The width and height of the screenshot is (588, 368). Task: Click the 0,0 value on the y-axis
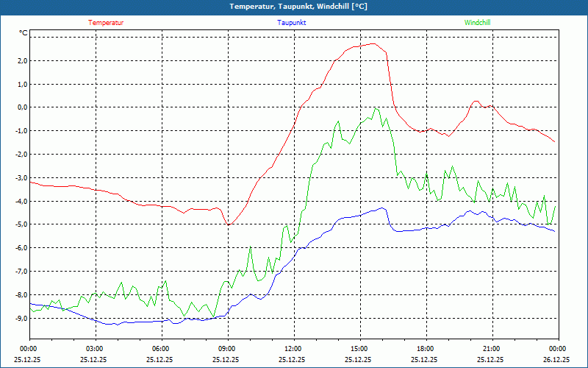(x=22, y=107)
